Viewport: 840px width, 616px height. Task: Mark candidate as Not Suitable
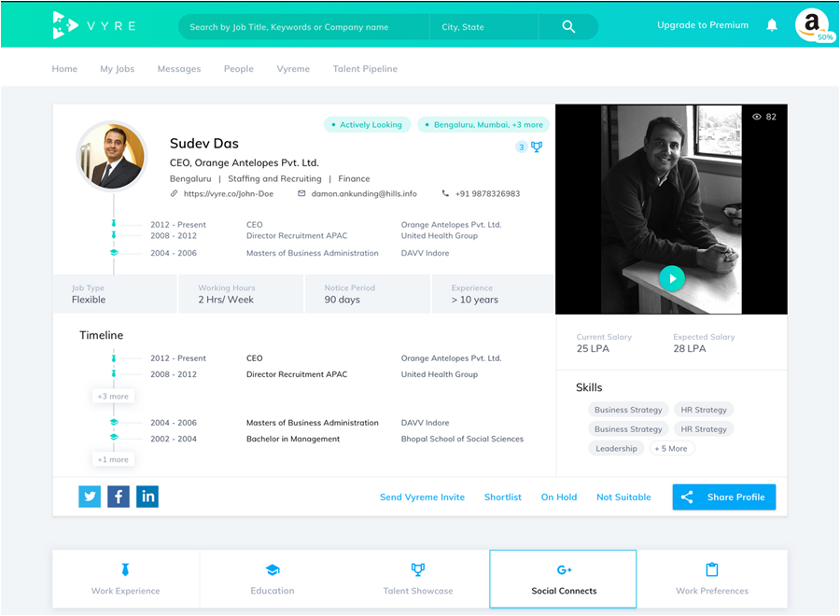click(623, 497)
